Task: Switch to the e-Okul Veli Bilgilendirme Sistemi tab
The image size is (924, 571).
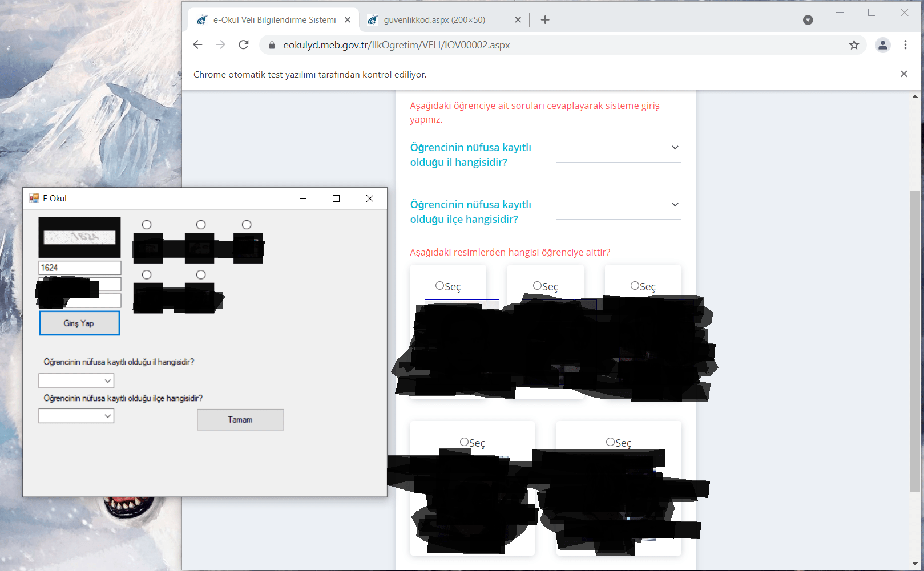Action: click(x=274, y=20)
